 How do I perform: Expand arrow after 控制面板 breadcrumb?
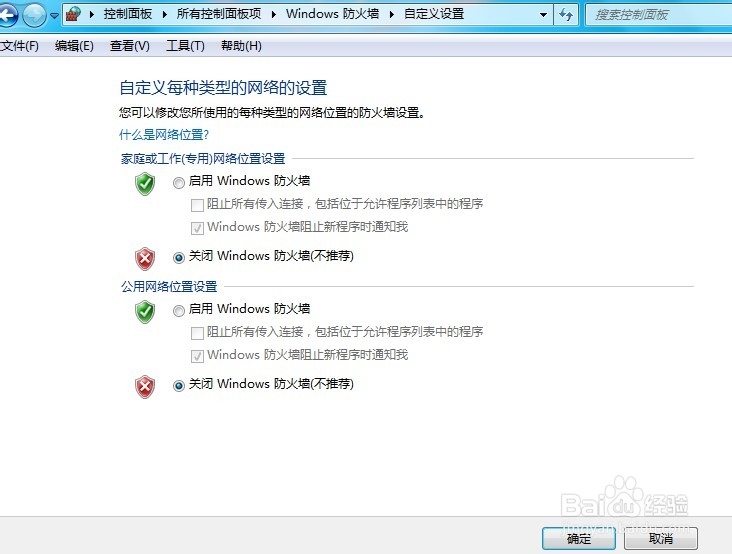[x=165, y=14]
